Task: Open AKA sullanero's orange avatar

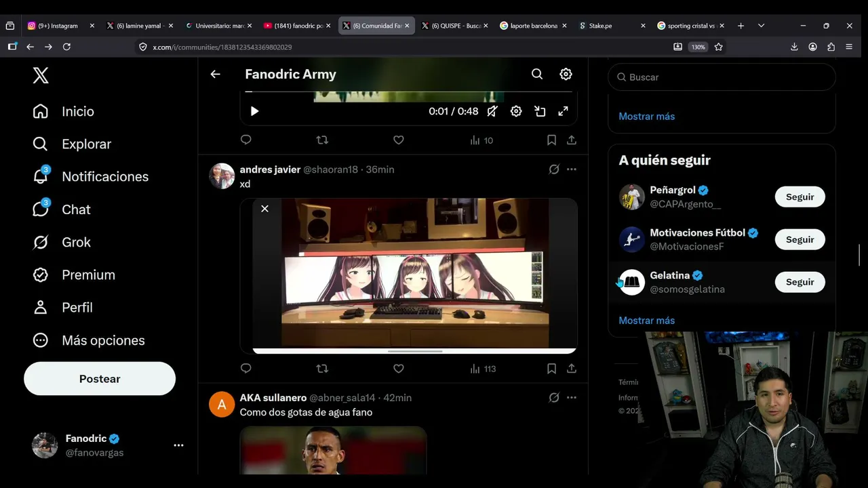Action: tap(222, 404)
